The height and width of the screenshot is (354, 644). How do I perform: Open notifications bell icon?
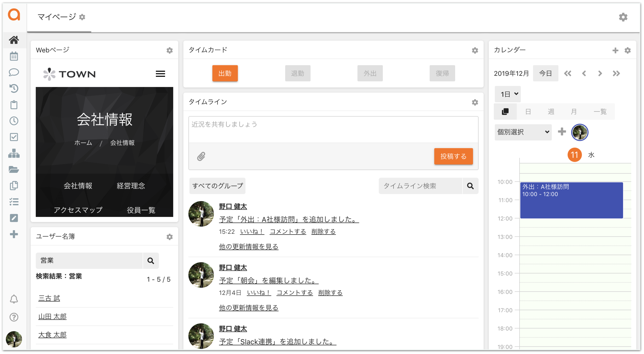pyautogui.click(x=14, y=299)
